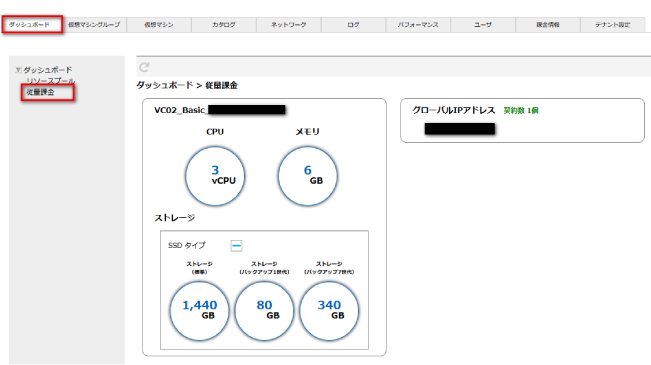Collapse the SSD タイプ storage section
This screenshot has width=651, height=365.
pos(236,246)
